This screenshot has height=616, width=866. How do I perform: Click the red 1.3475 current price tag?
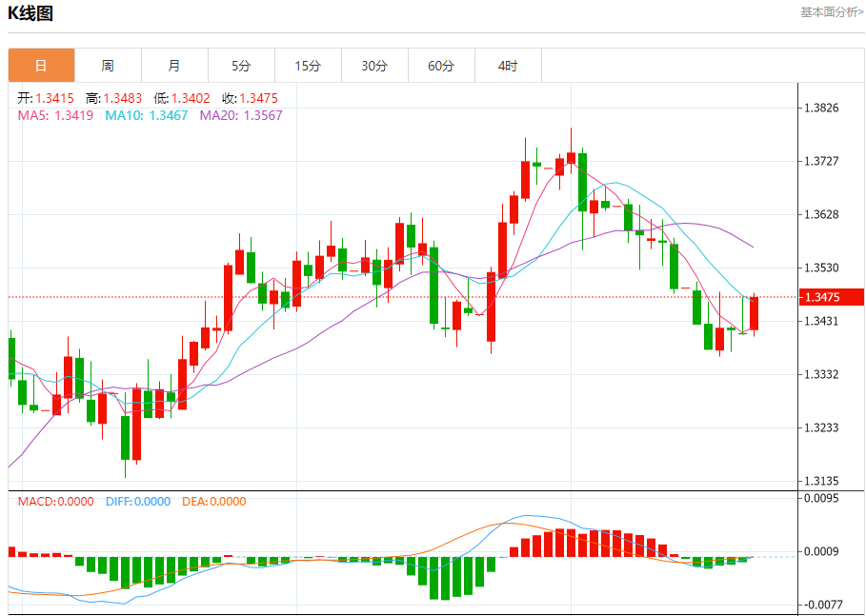[831, 297]
